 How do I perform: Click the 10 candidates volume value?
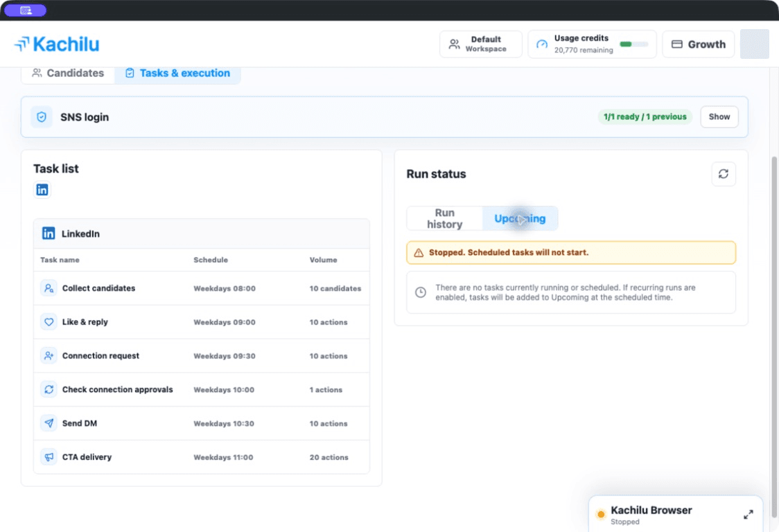[335, 289]
